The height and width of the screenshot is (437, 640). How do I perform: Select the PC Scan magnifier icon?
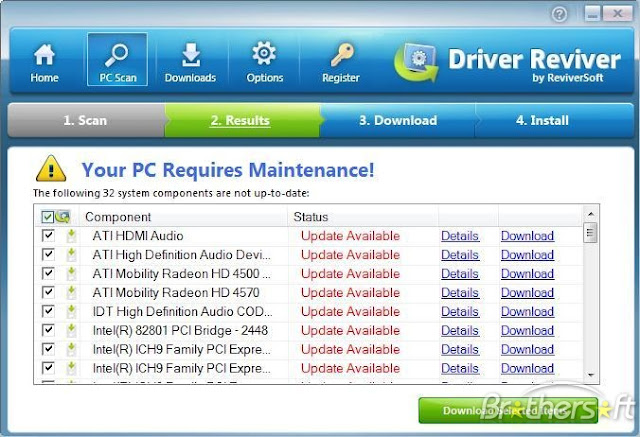[116, 55]
